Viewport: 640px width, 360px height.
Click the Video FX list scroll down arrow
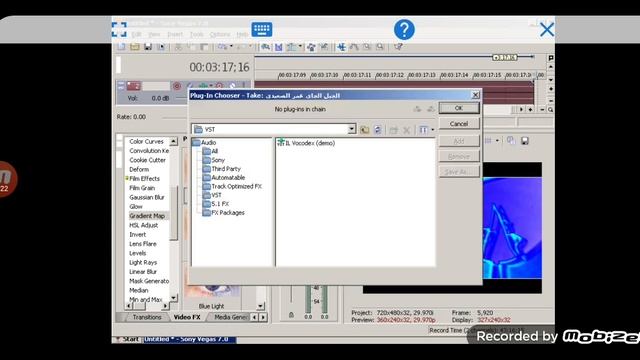[x=174, y=298]
